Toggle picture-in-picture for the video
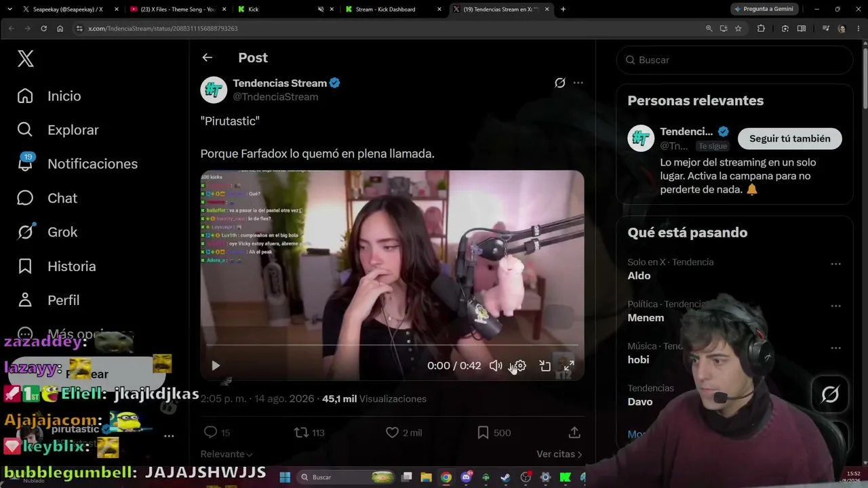868x488 pixels. click(x=545, y=366)
